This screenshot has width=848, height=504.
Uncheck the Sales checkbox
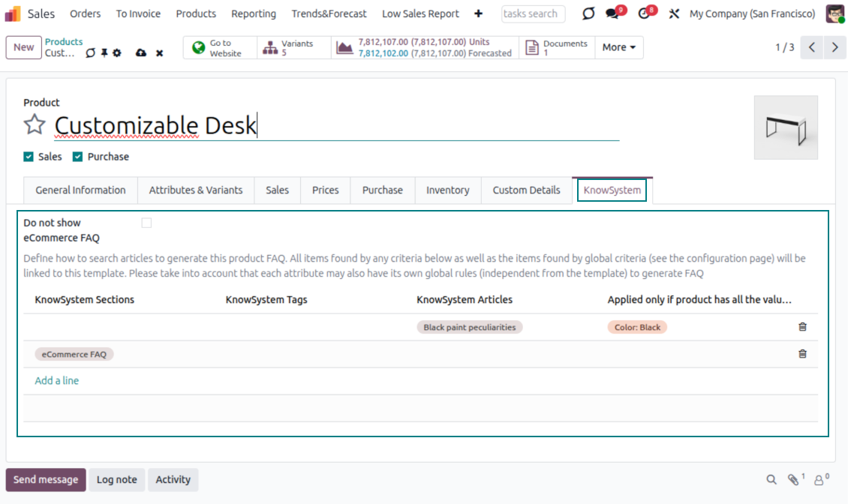coord(29,157)
